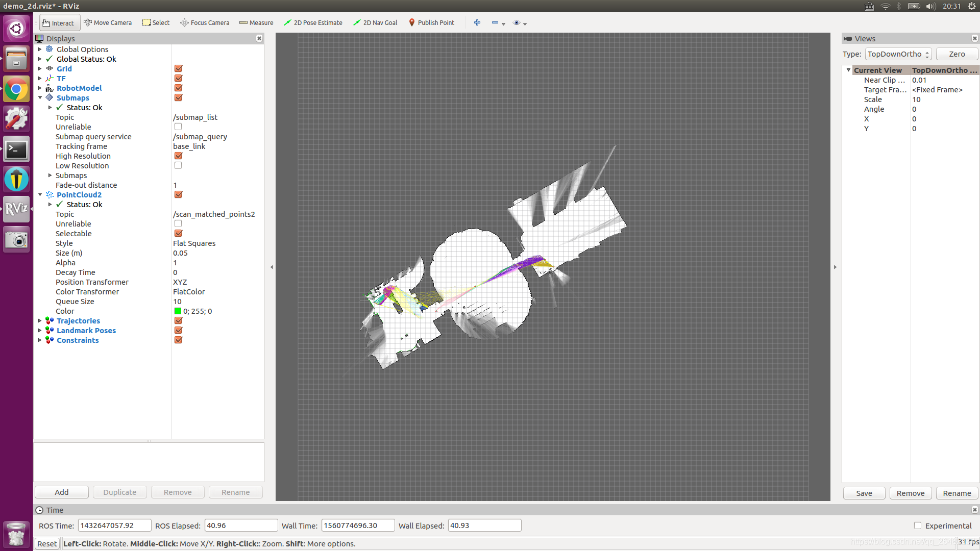Expand the Global Options tree item
This screenshot has height=551, width=980.
click(x=40, y=49)
